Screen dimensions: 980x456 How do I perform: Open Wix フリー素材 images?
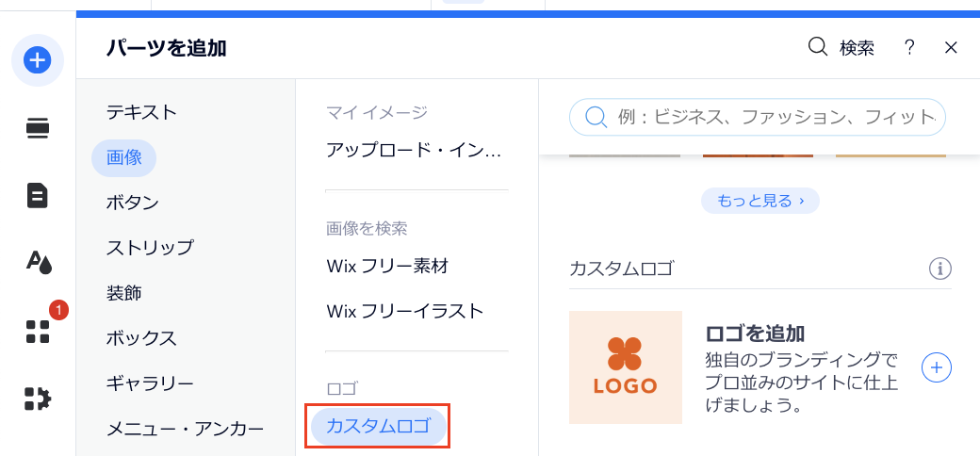click(x=387, y=266)
